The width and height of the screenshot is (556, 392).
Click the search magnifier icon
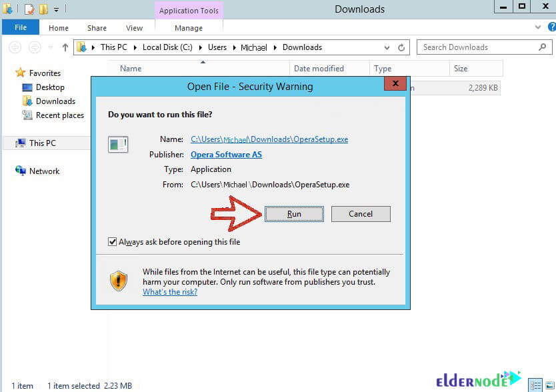point(542,47)
